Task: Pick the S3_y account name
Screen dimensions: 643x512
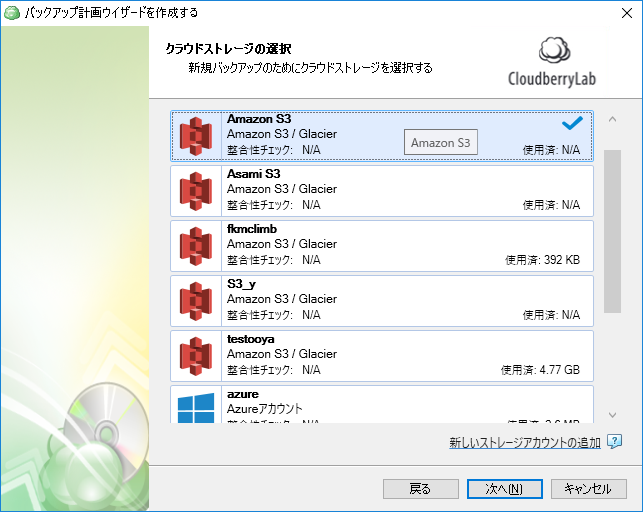Action: coord(241,284)
